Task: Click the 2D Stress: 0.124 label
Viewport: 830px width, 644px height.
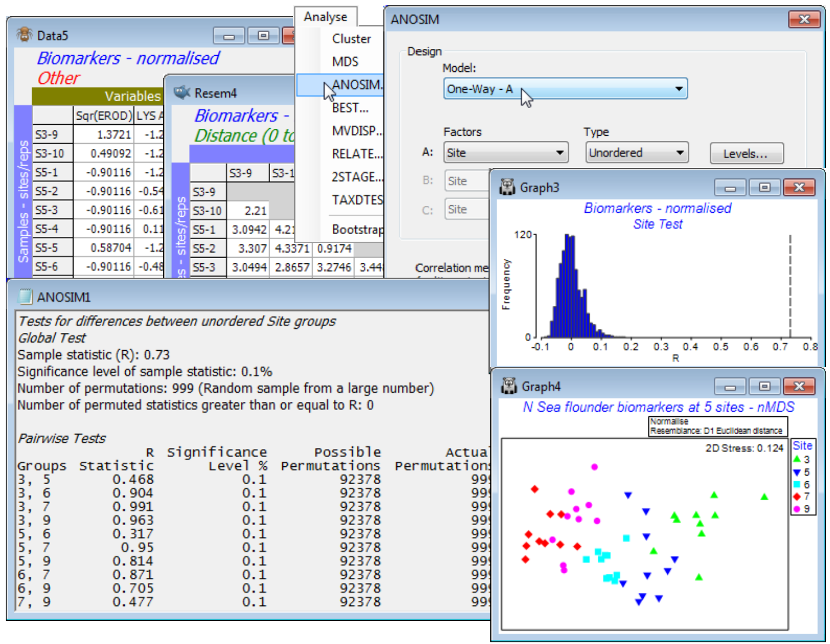Action: [744, 448]
